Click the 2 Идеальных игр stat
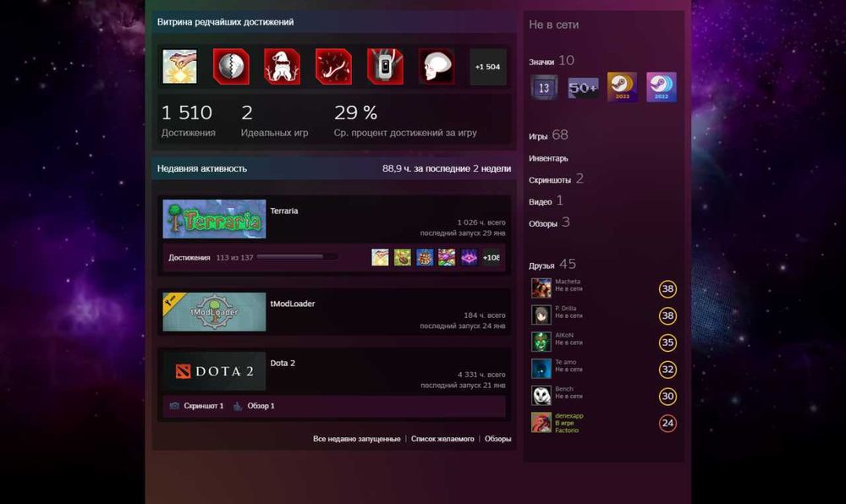 (274, 121)
